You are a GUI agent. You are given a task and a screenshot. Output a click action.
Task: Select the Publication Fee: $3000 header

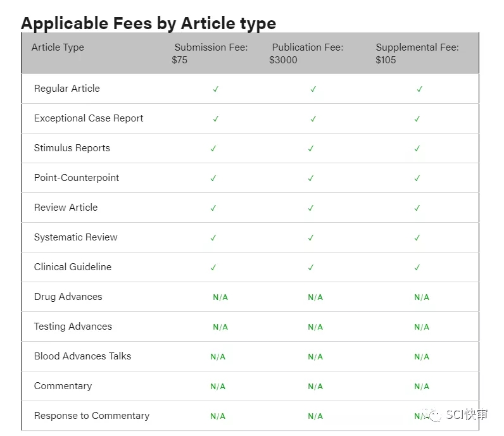tap(306, 53)
